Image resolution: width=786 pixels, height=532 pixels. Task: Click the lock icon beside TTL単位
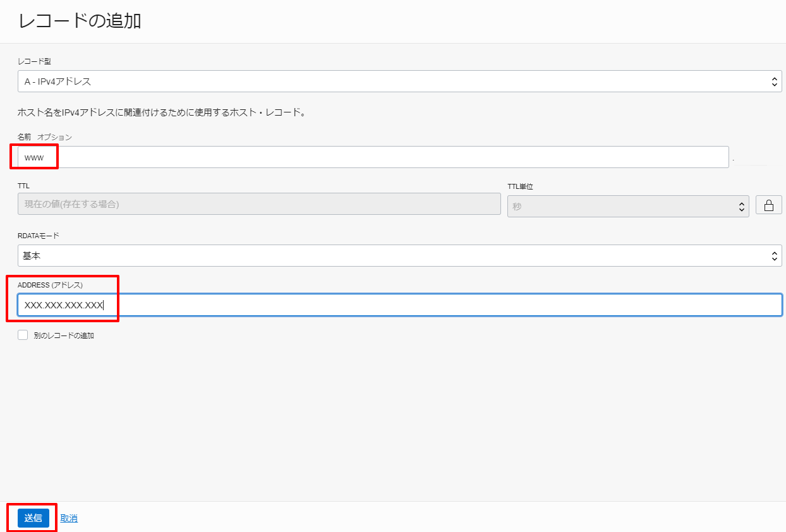coord(768,204)
